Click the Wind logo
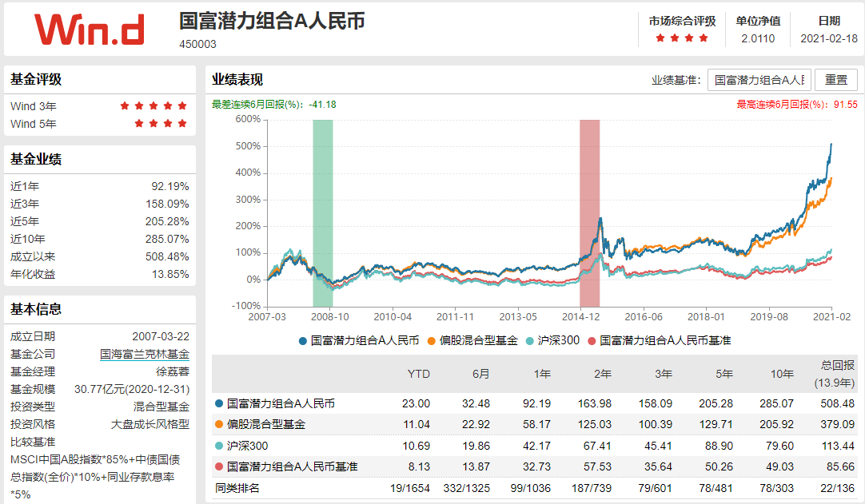 tap(90, 30)
